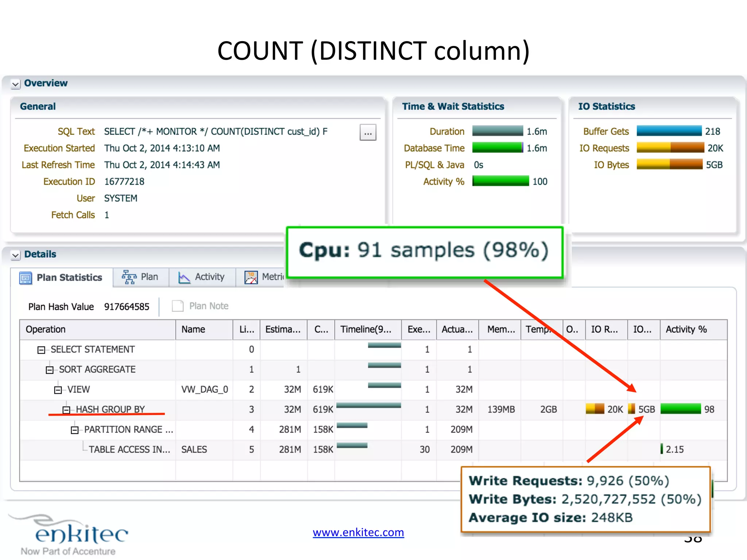The width and height of the screenshot is (747, 560).
Task: Click plan hash value 917664585
Action: coord(127,307)
